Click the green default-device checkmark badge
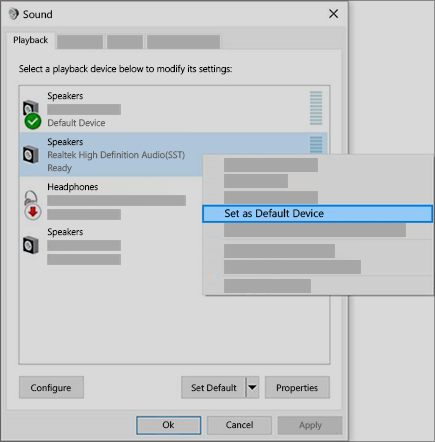 (33, 121)
